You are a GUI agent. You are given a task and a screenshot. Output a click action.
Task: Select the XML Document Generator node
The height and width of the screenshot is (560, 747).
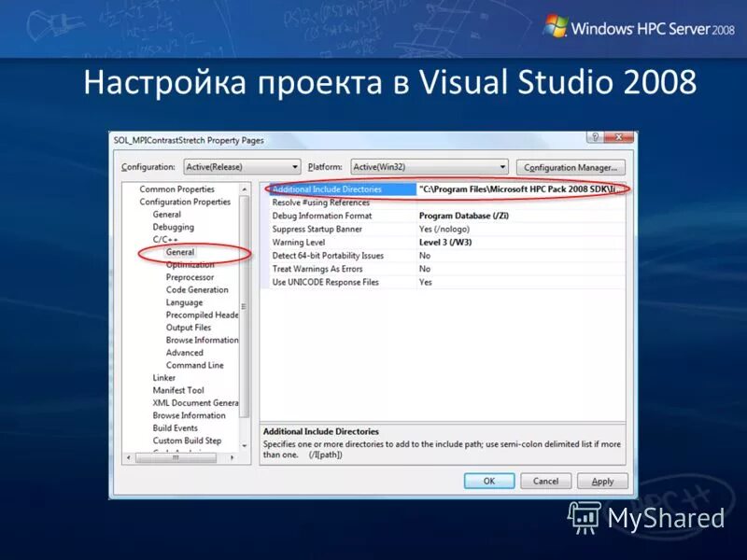click(195, 403)
